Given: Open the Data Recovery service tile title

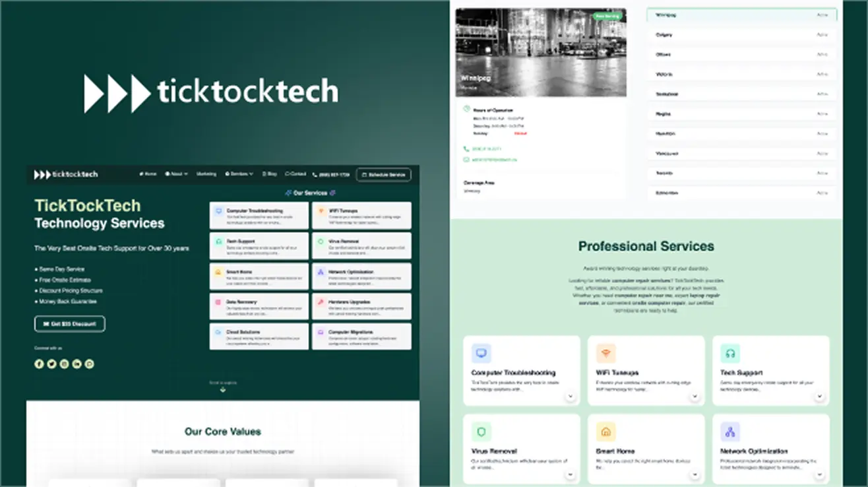Looking at the screenshot, I should click(x=242, y=302).
